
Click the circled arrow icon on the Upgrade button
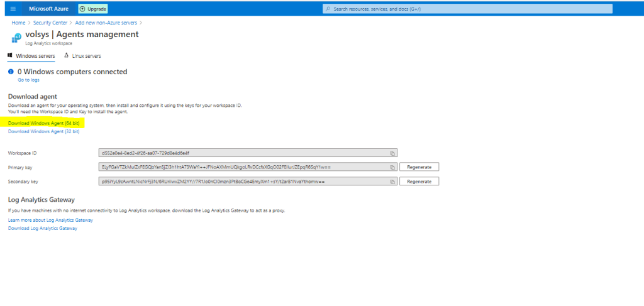pos(82,9)
